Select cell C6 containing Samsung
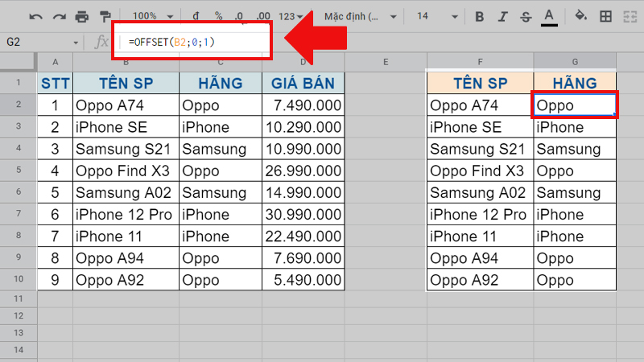 221,192
